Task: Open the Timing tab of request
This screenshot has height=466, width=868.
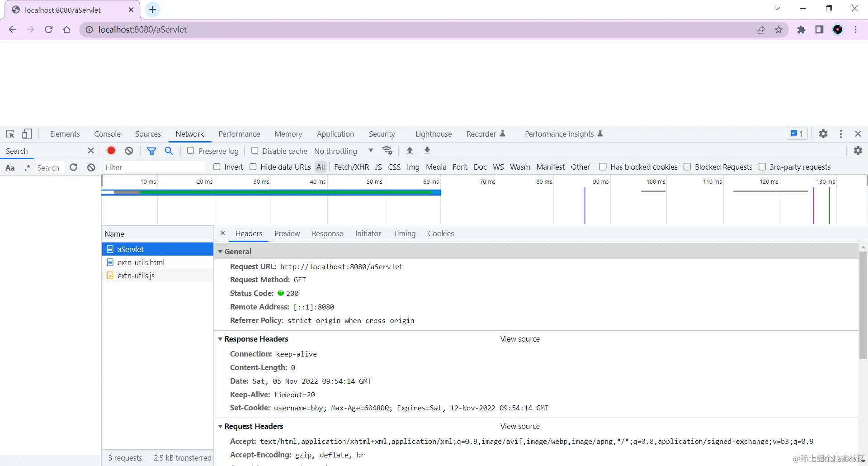Action: (x=404, y=233)
